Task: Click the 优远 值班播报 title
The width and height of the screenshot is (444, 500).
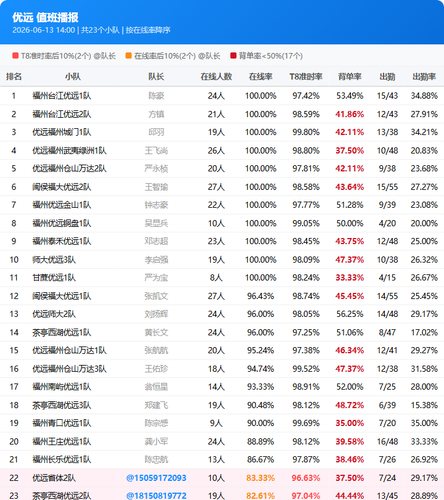Action: point(45,17)
